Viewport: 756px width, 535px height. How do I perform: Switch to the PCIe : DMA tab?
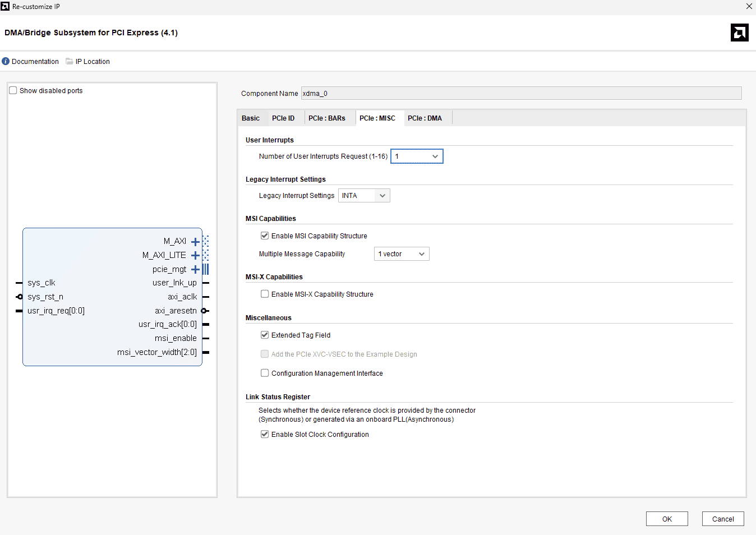click(x=425, y=118)
